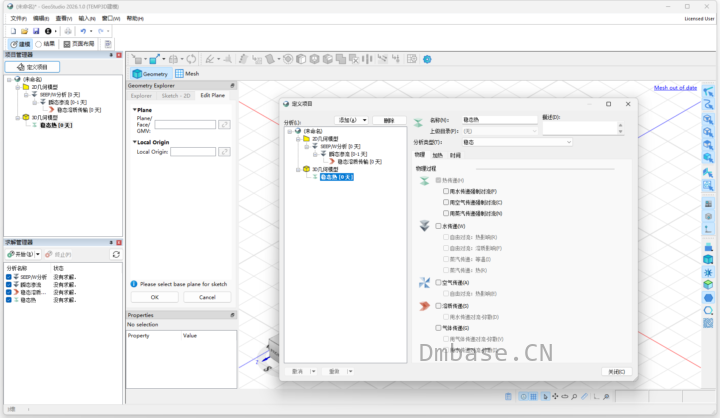
Task: Click the 关闭 button in the dialog
Action: tap(617, 372)
